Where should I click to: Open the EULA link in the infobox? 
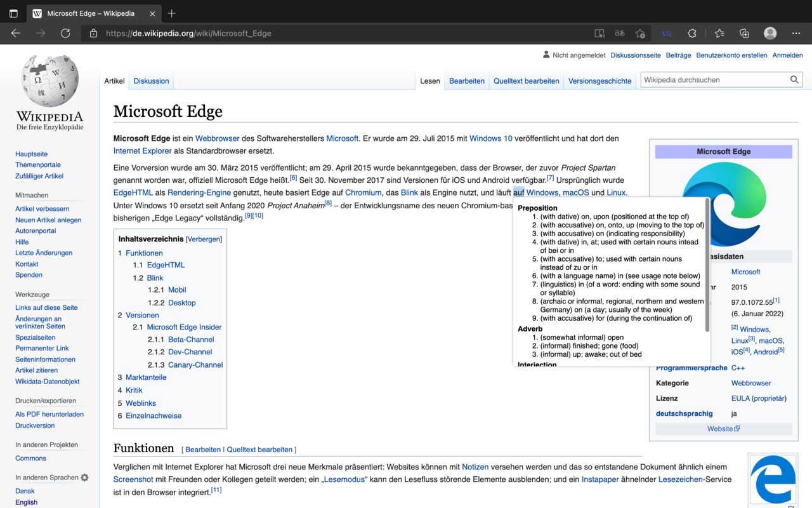pos(740,398)
